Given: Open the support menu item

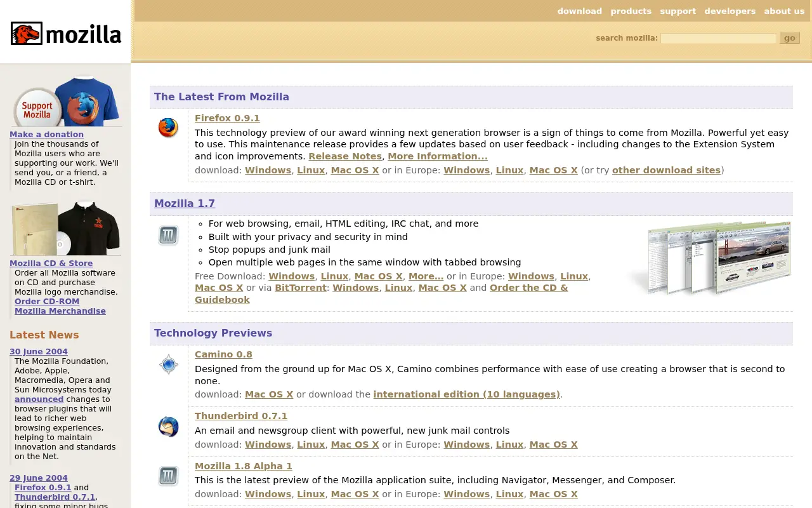Looking at the screenshot, I should click(678, 11).
